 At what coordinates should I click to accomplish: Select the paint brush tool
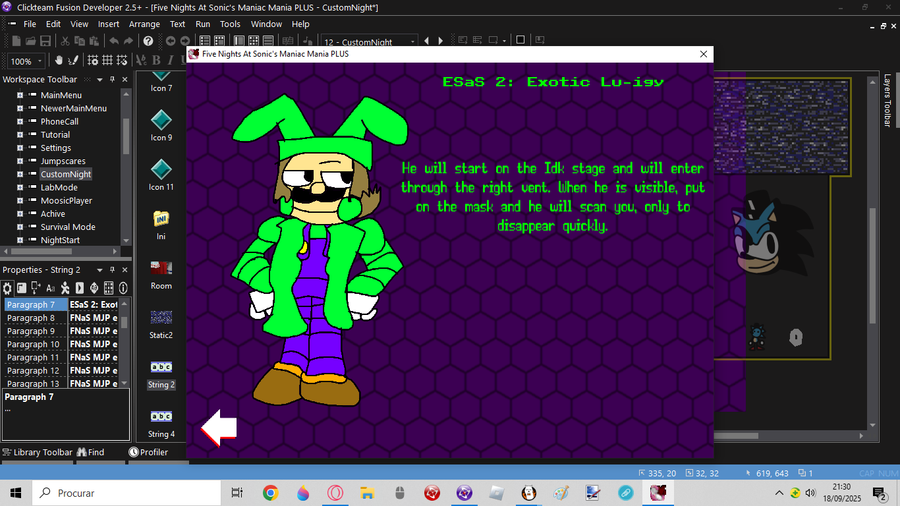73,60
